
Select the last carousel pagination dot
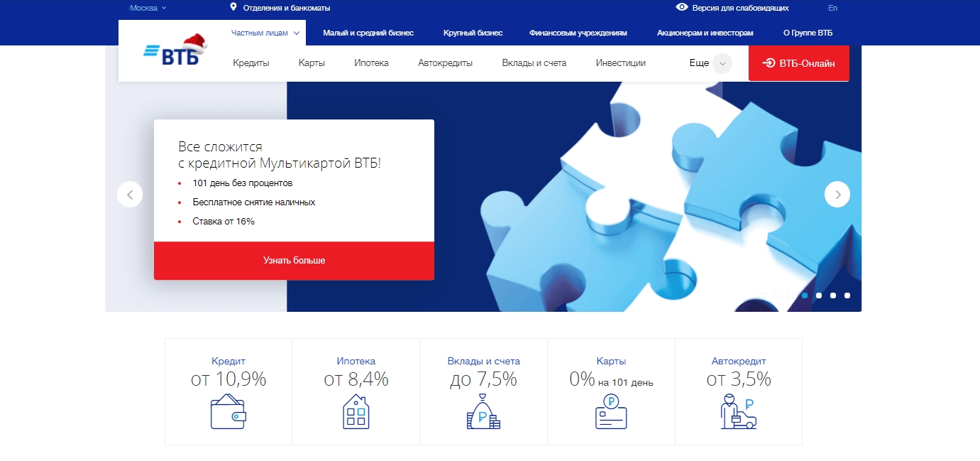tap(847, 295)
